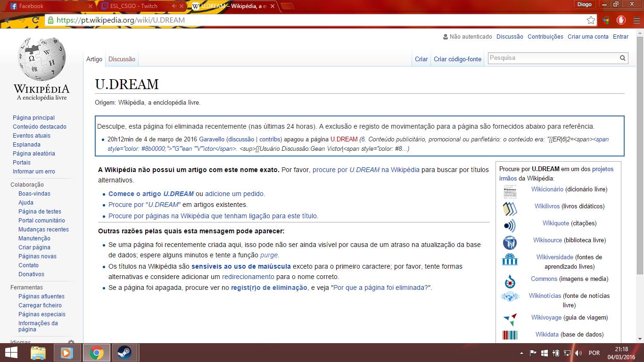Go forward with the browser forward arrow
The height and width of the screenshot is (362, 644).
(x=21, y=20)
